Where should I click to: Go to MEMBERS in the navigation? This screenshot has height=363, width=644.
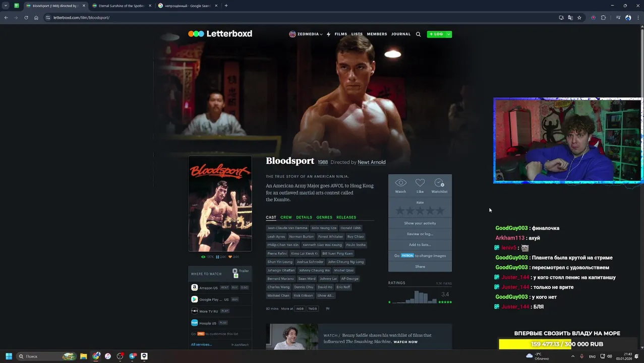click(x=377, y=34)
